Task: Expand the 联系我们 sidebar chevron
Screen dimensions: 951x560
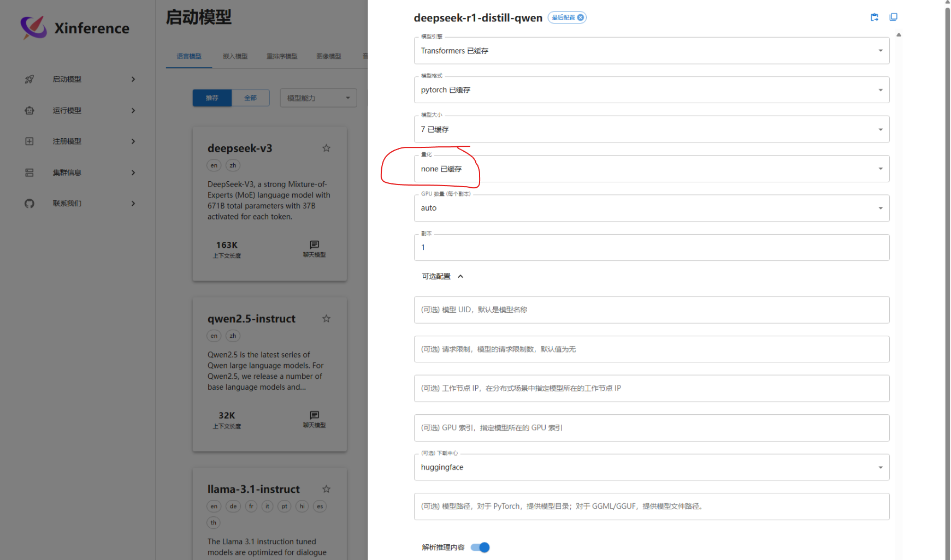Action: (133, 204)
